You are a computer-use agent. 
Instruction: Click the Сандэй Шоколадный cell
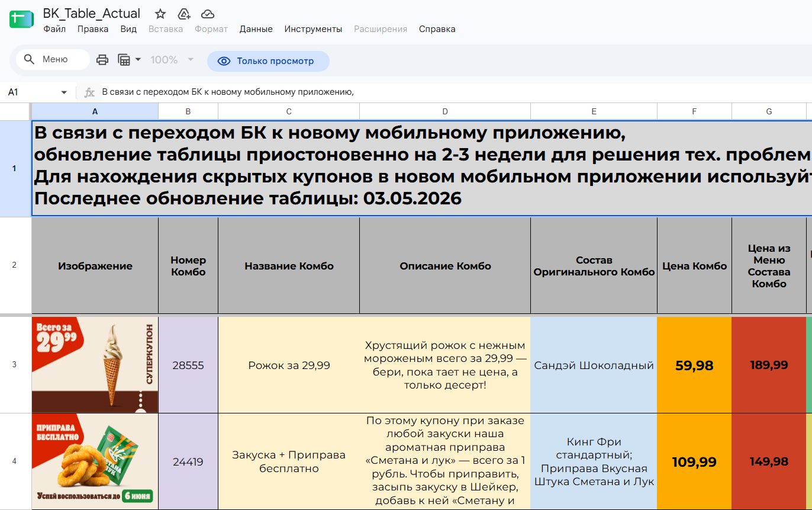594,365
